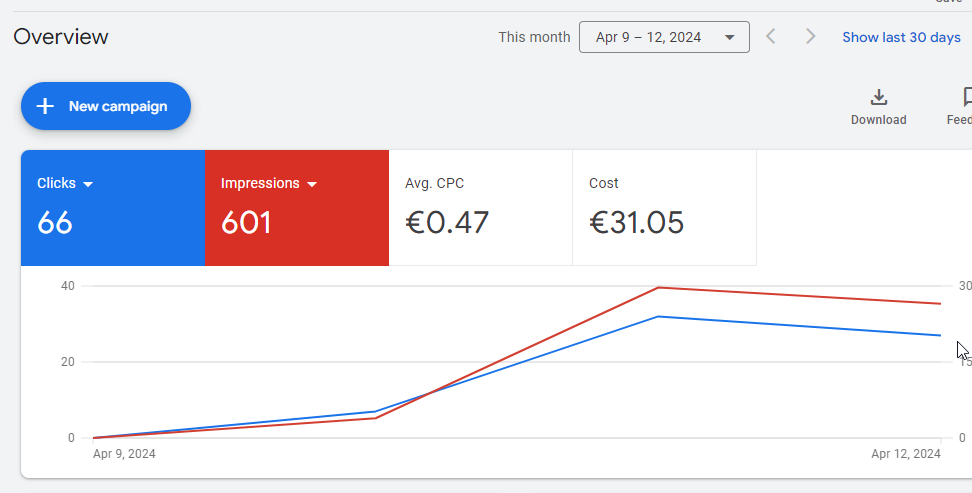Click the Overview heading
972x493 pixels.
point(61,37)
